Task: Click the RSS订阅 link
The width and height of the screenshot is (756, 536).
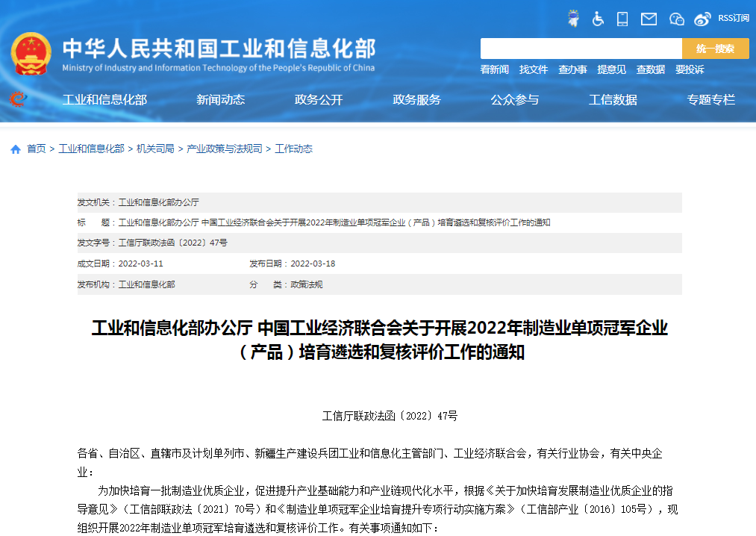Action: coord(733,18)
